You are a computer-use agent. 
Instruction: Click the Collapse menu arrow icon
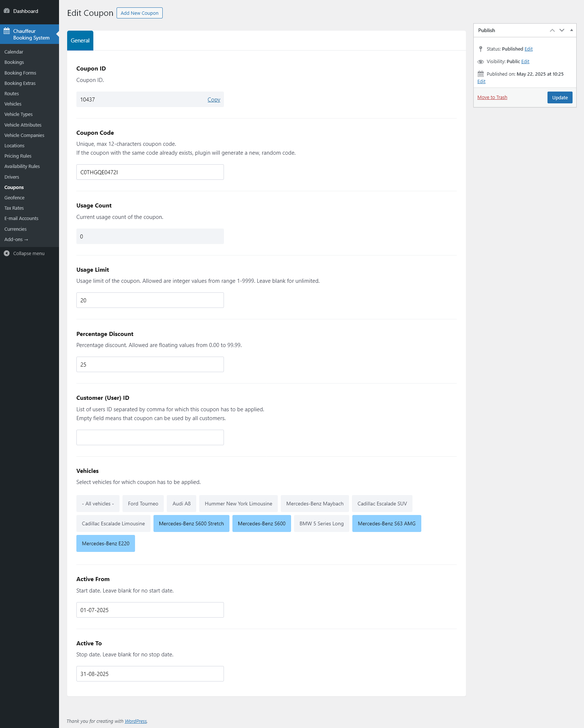(x=7, y=253)
